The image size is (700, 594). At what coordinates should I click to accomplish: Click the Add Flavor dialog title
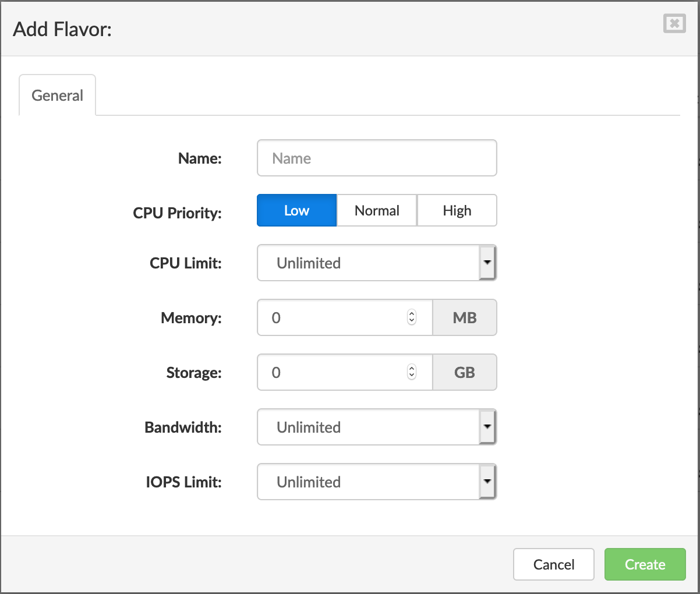[62, 29]
